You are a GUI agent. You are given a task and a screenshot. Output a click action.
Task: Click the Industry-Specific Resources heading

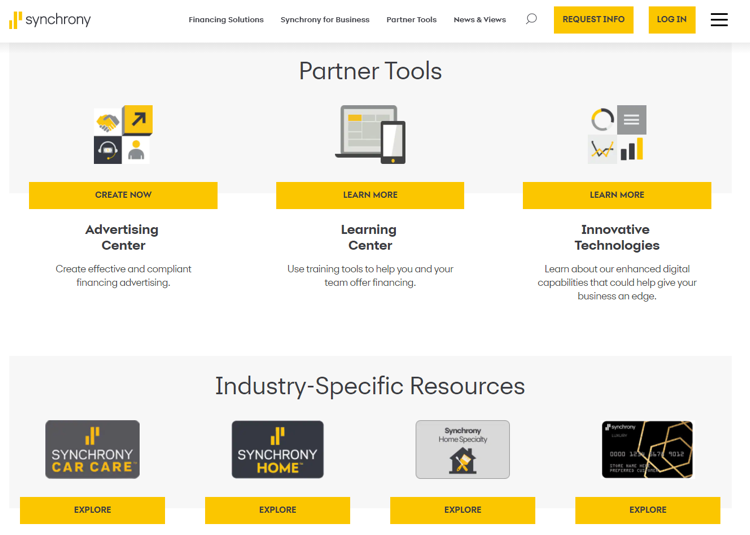370,386
